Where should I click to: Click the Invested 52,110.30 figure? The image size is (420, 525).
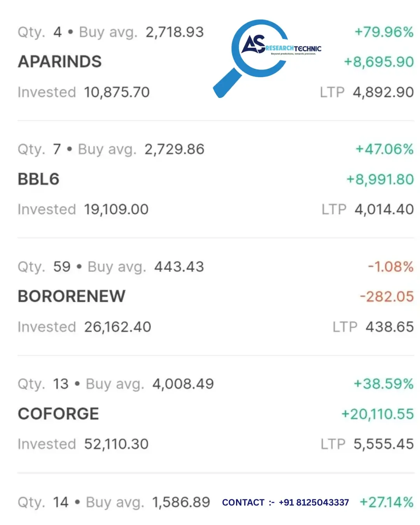(83, 444)
